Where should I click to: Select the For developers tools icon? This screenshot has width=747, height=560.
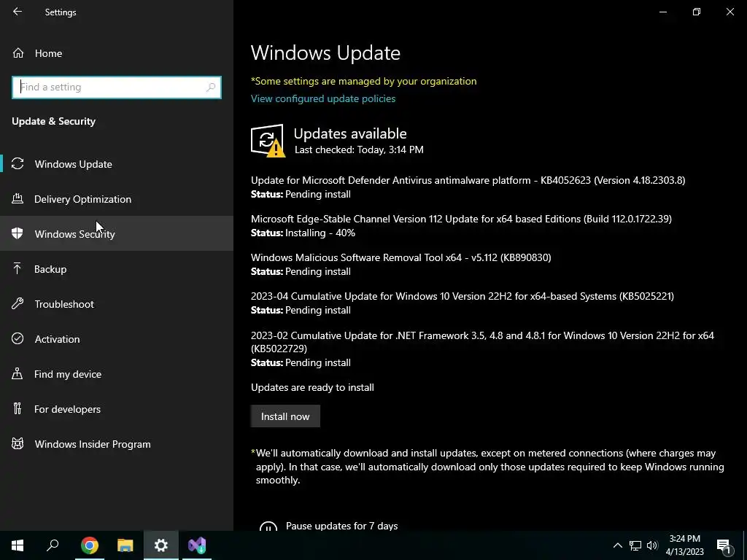18,408
